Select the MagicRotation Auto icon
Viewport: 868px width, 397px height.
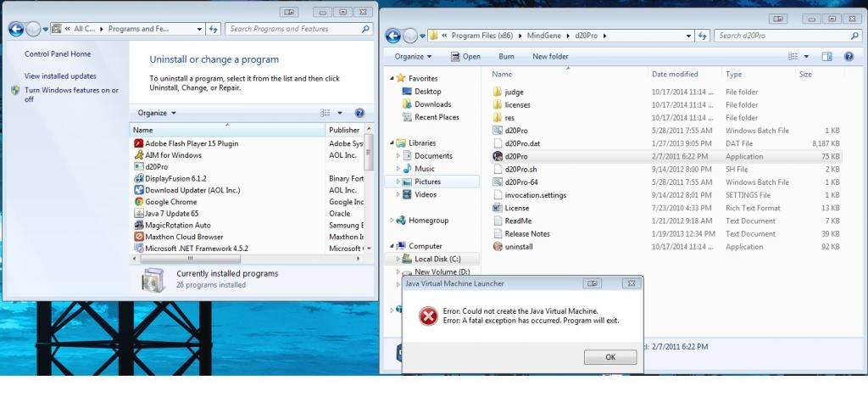coord(139,225)
